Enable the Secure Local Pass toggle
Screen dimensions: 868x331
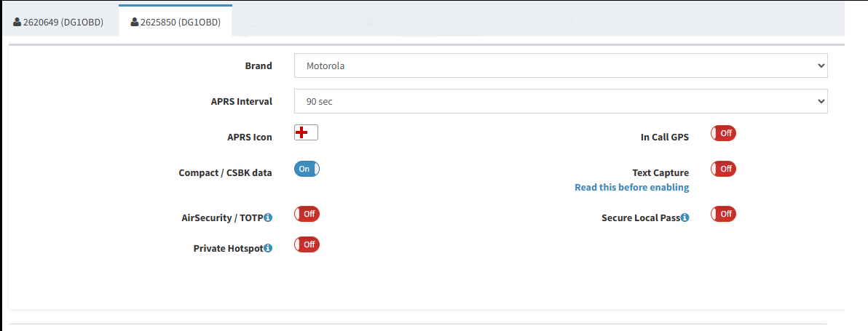click(723, 214)
